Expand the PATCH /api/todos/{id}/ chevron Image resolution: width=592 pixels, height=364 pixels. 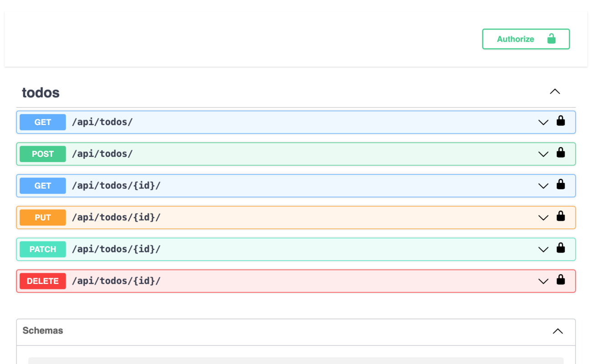tap(543, 250)
